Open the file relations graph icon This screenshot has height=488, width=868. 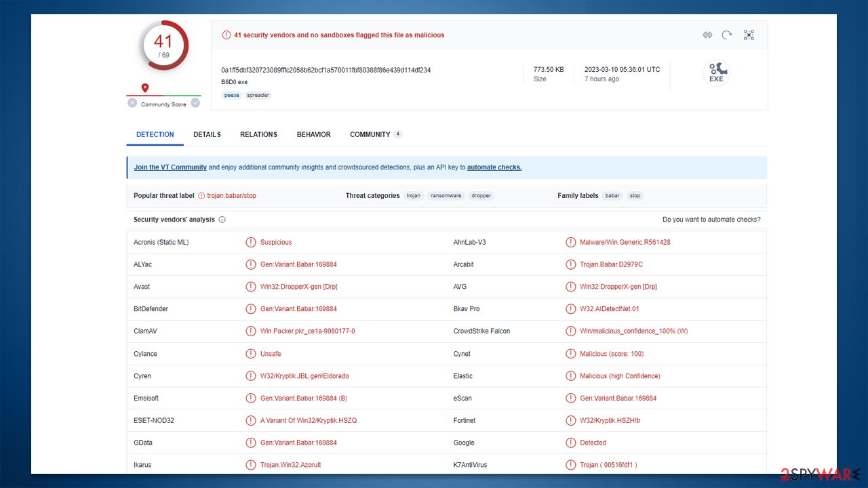[x=749, y=35]
